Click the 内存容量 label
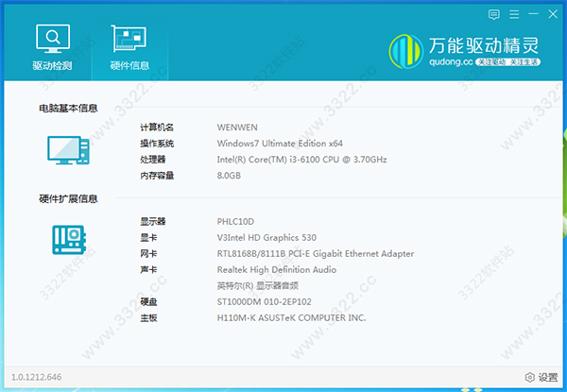 157,176
